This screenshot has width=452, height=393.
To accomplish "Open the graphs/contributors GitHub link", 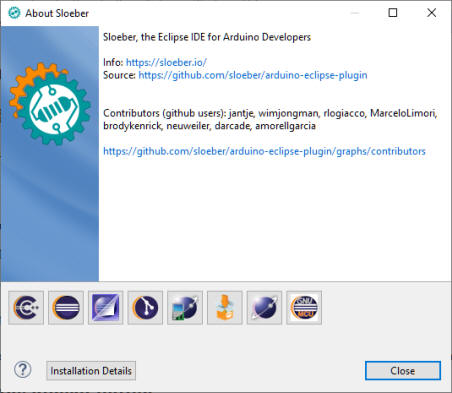I will (x=264, y=151).
